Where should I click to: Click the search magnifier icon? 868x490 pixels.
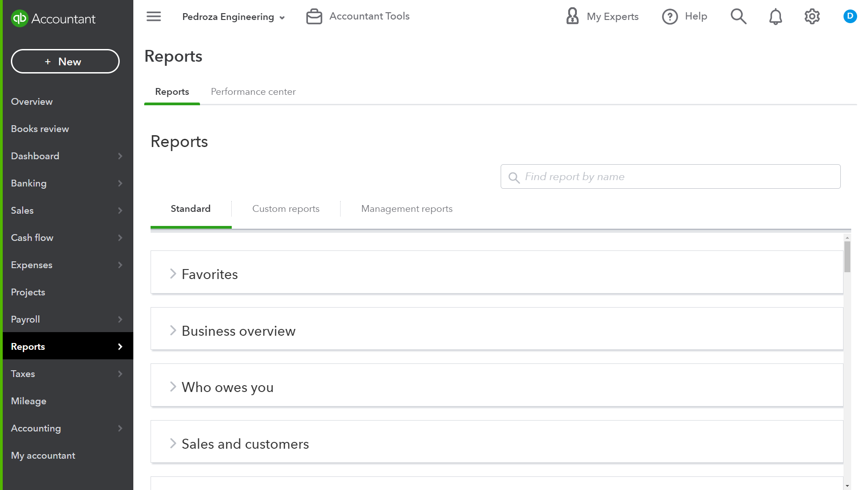click(738, 16)
